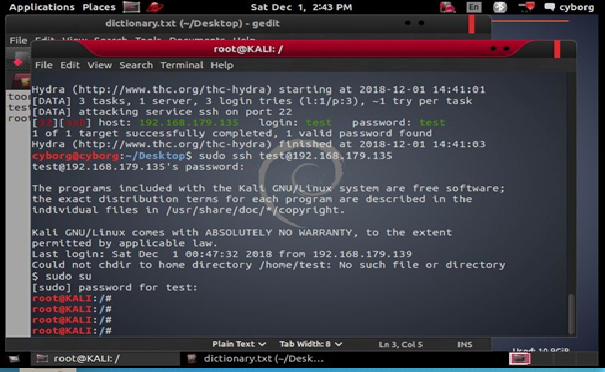Click '1 of 1 target successfully completed' line

point(232,133)
